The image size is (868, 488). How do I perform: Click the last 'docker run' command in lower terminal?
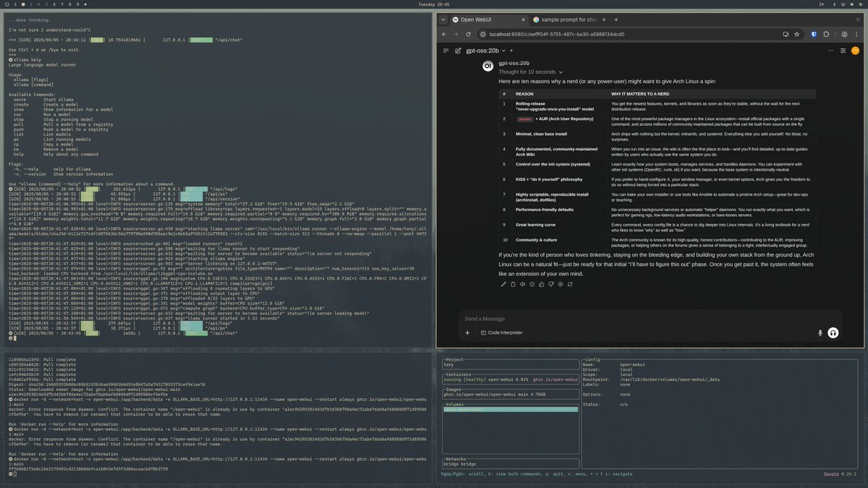219,460
